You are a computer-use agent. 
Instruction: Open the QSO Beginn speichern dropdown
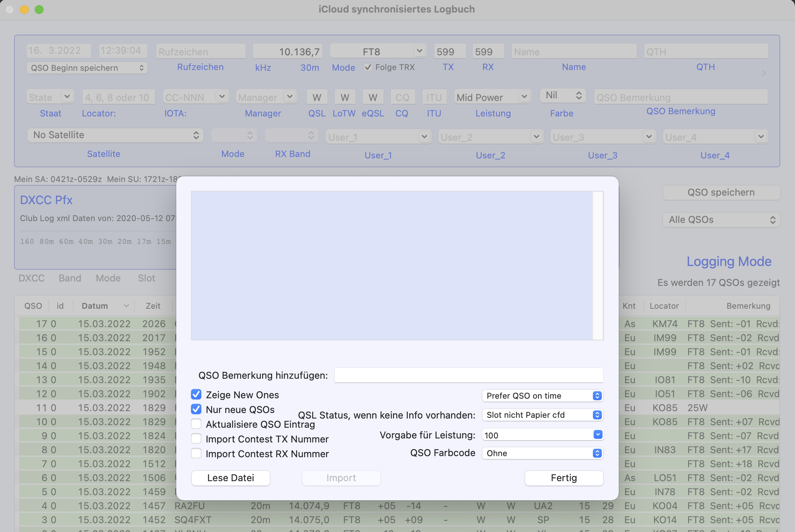[x=87, y=68]
